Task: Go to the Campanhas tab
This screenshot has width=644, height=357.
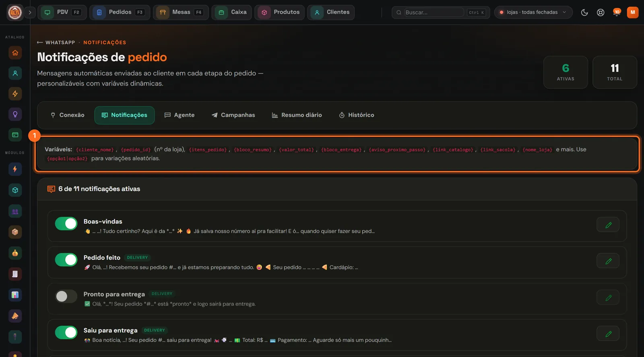Action: click(x=233, y=115)
